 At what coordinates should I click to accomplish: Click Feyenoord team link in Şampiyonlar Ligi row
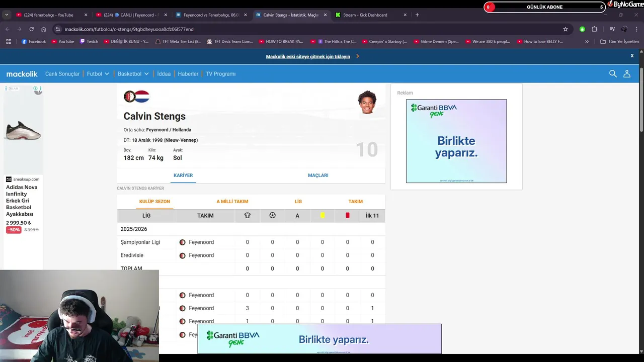click(201, 242)
